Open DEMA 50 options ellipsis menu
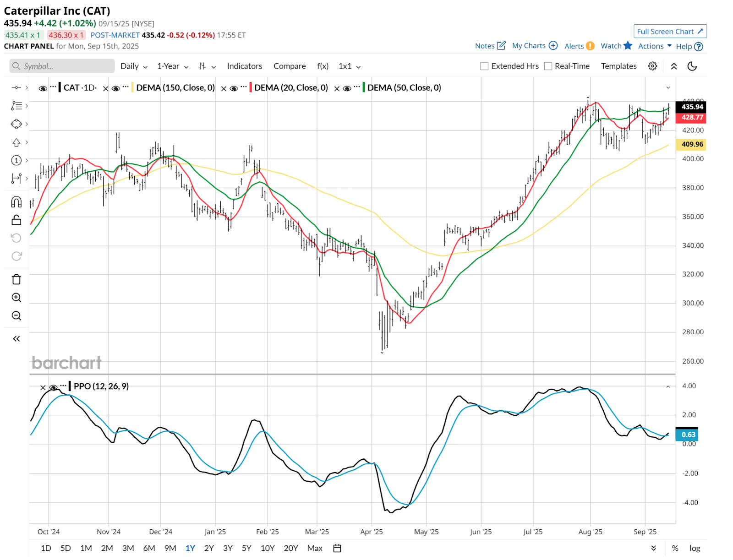Viewport: 733px width, 560px height. click(356, 87)
